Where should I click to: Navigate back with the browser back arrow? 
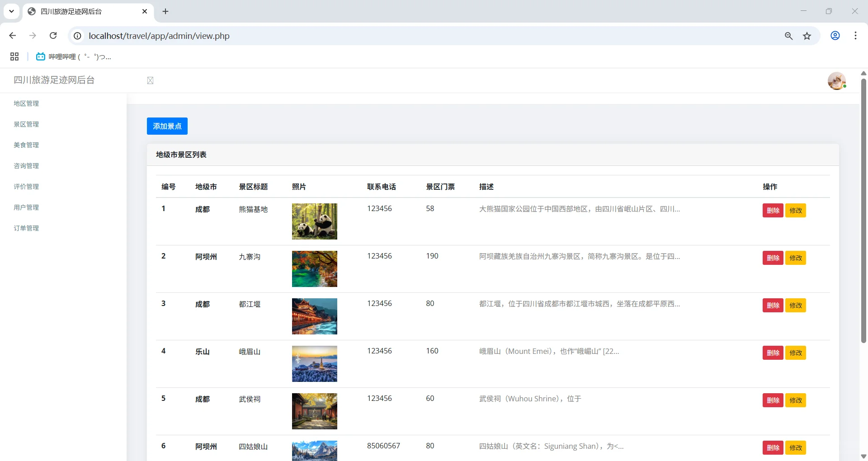point(12,36)
